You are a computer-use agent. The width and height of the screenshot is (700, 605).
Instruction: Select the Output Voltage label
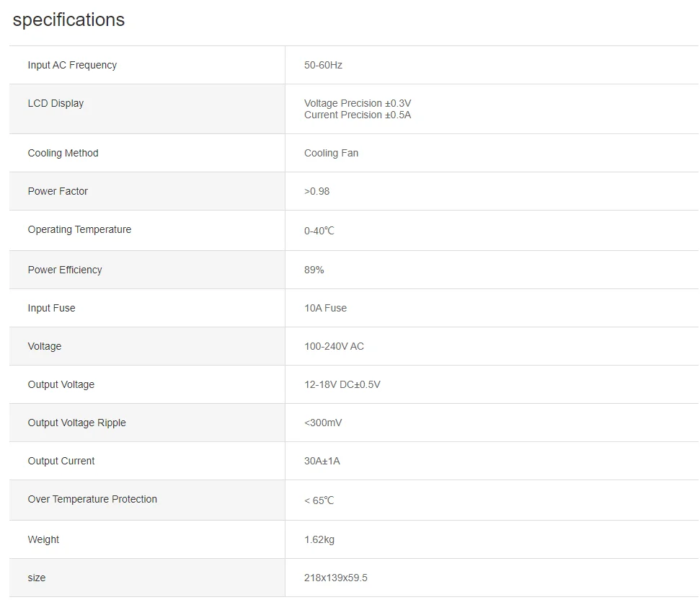pyautogui.click(x=61, y=384)
